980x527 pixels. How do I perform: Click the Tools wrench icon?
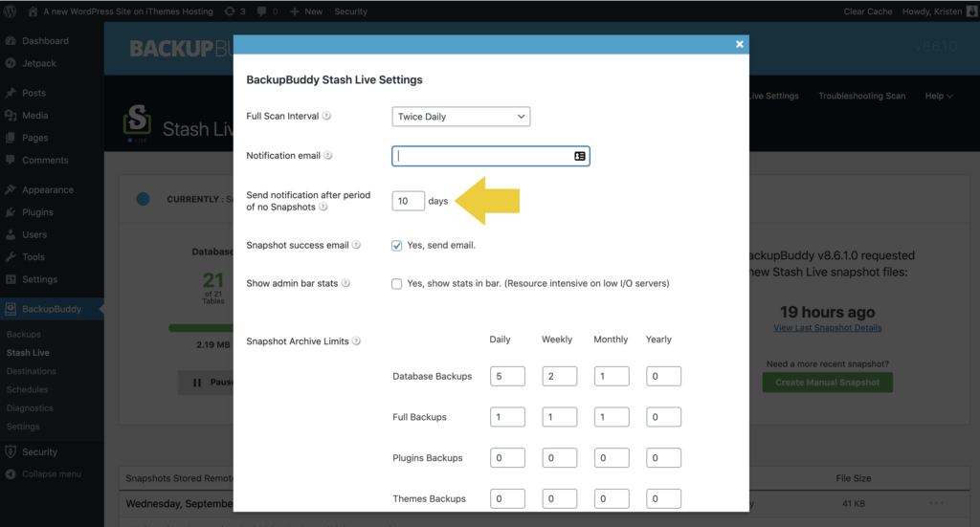11,256
